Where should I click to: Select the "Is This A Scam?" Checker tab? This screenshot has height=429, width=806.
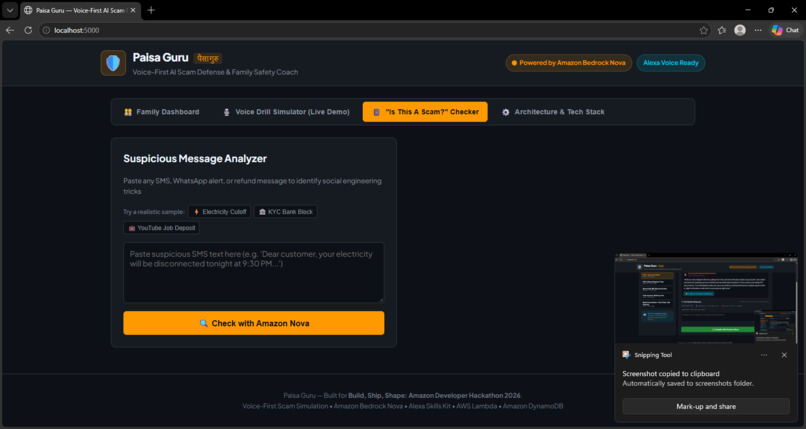click(425, 112)
